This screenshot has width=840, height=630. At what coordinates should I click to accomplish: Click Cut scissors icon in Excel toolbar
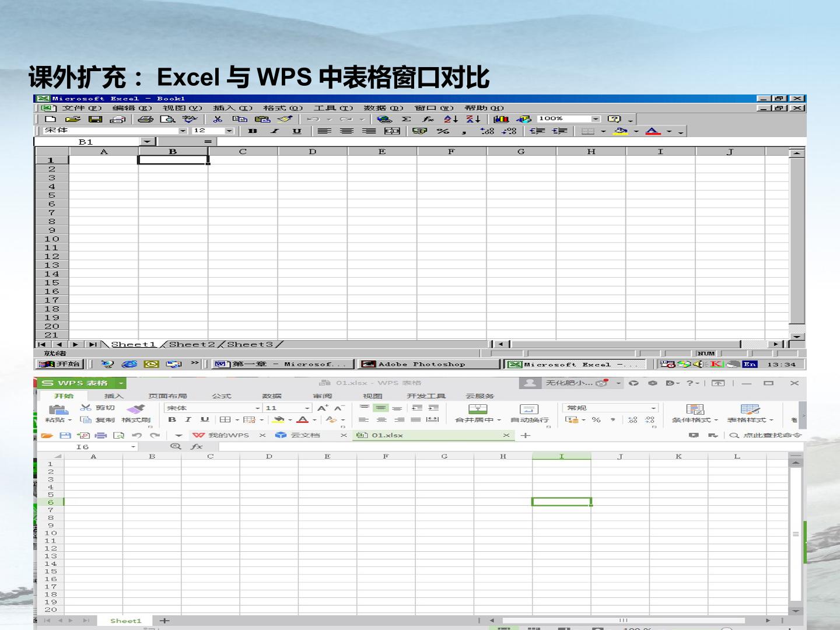218,119
